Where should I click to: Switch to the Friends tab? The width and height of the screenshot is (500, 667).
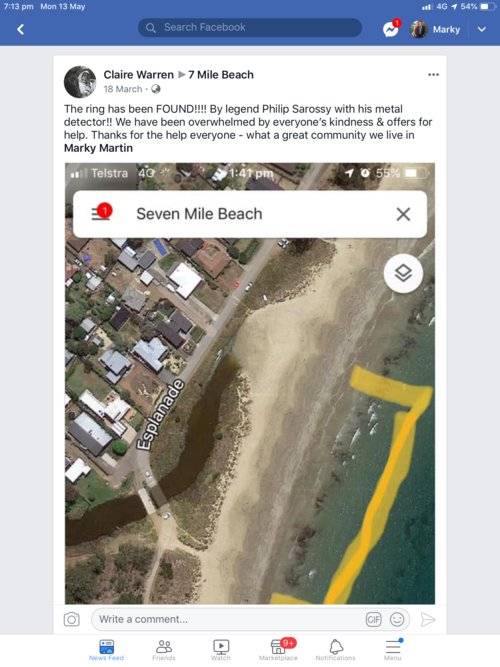[164, 650]
